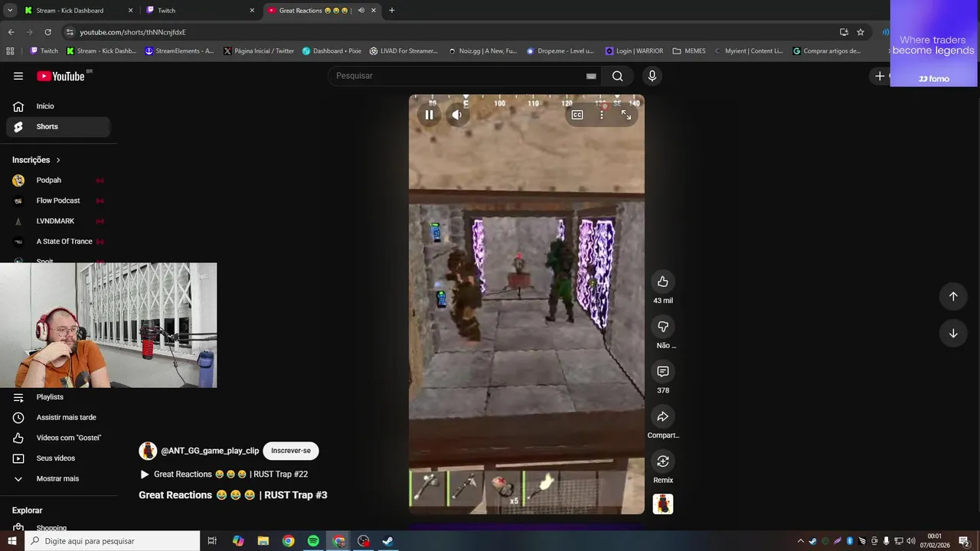
Task: Dislike the Short
Action: [x=663, y=327]
